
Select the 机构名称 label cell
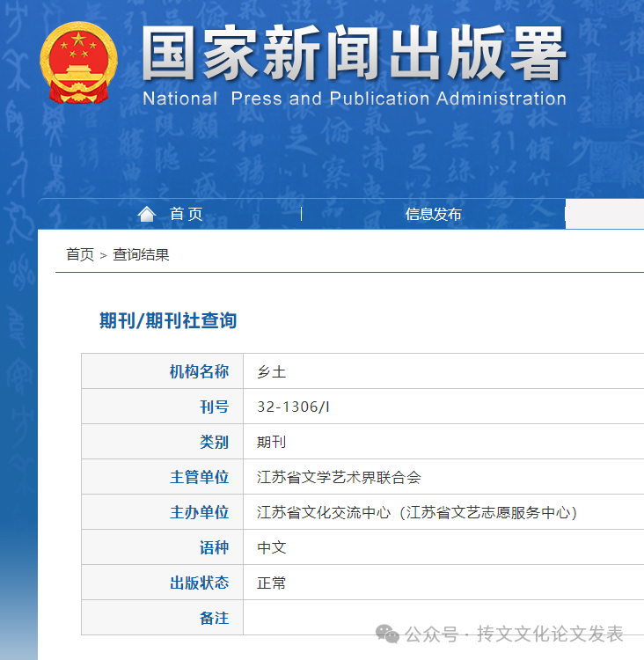click(163, 371)
